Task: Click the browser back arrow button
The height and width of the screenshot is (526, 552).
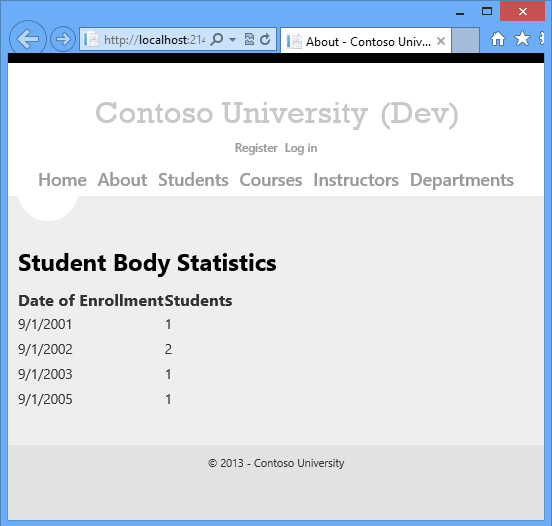Action: click(x=27, y=39)
